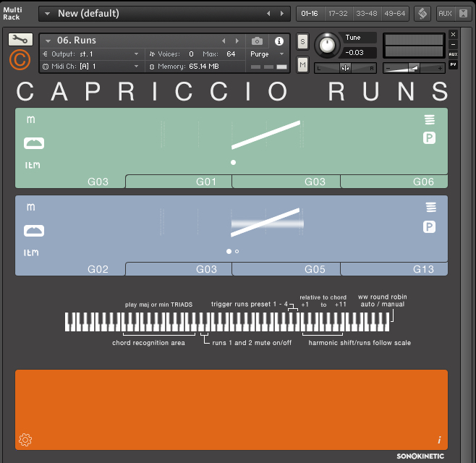Viewport: 476px width, 463px height.
Task: Click the Tune knob
Action: 327,46
